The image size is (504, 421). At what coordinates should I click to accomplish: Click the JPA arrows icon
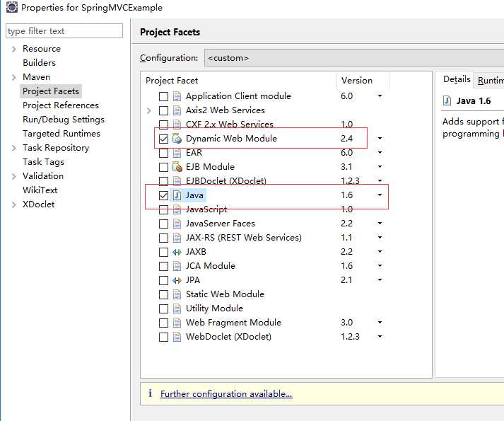pos(177,280)
